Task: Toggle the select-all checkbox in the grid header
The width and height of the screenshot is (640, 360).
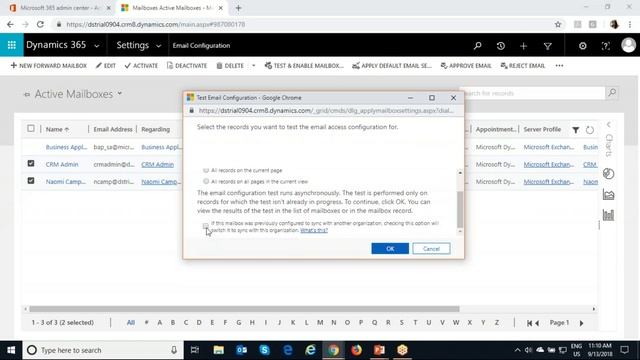Action: click(31, 129)
